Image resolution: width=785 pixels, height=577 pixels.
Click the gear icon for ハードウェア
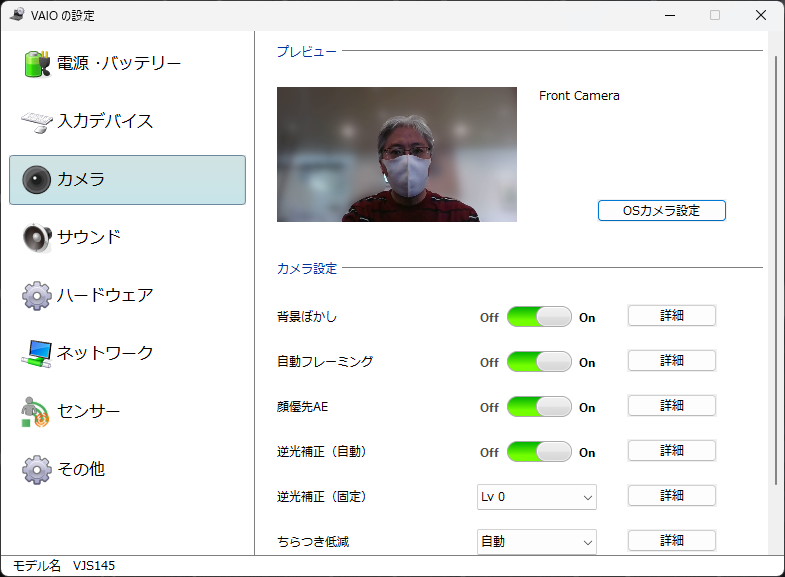pos(37,296)
